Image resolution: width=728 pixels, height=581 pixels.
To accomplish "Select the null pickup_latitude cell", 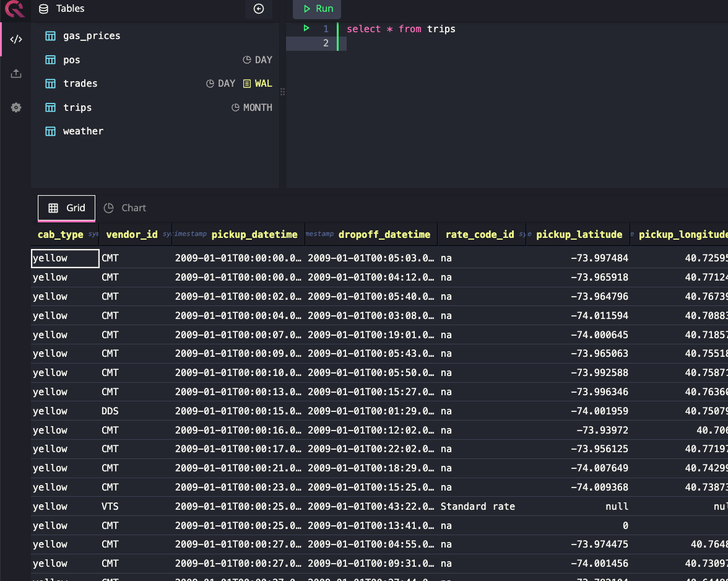I will coord(578,506).
